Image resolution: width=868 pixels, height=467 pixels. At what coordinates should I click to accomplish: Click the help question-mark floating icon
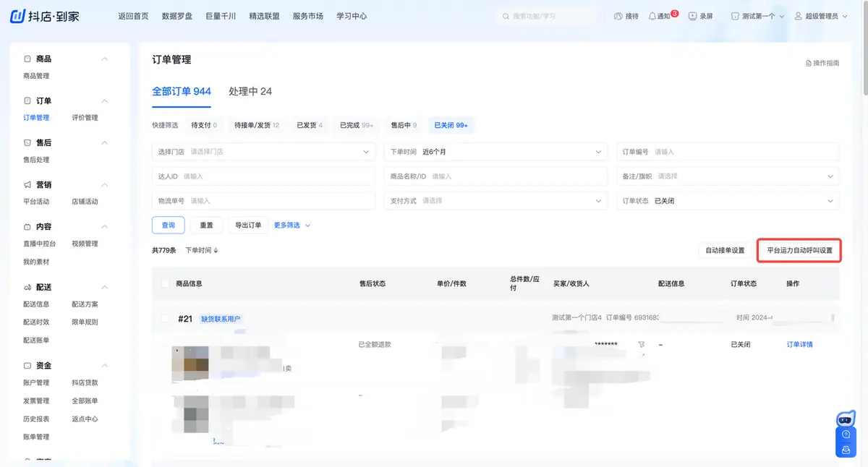pyautogui.click(x=846, y=434)
